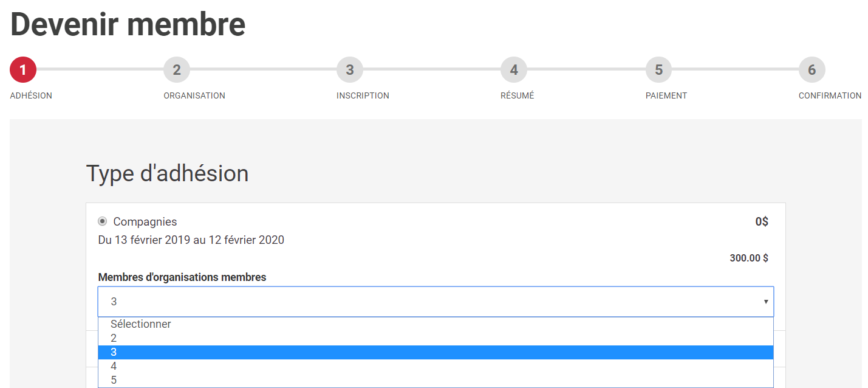
Task: Go to step 2 circle, Organisation
Action: tap(177, 70)
